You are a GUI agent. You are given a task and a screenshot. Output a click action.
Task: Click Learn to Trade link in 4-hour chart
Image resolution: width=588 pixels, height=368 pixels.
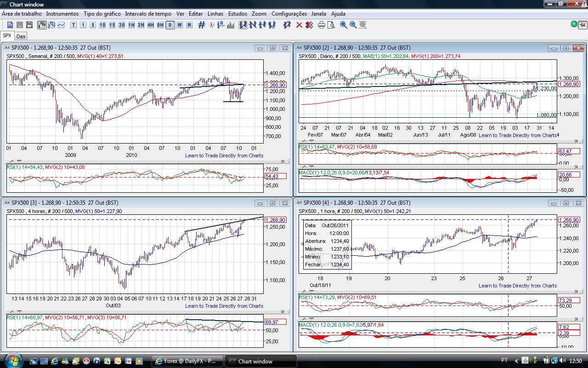point(224,306)
